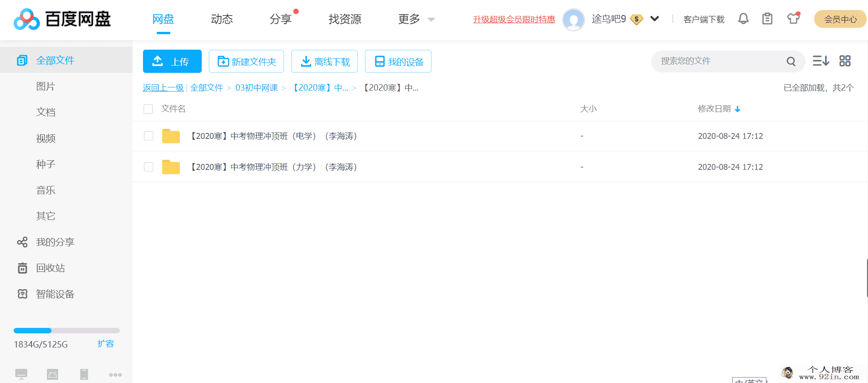This screenshot has height=383, width=868.
Task: Click the mobile phone client icon
Action: pyautogui.click(x=84, y=374)
